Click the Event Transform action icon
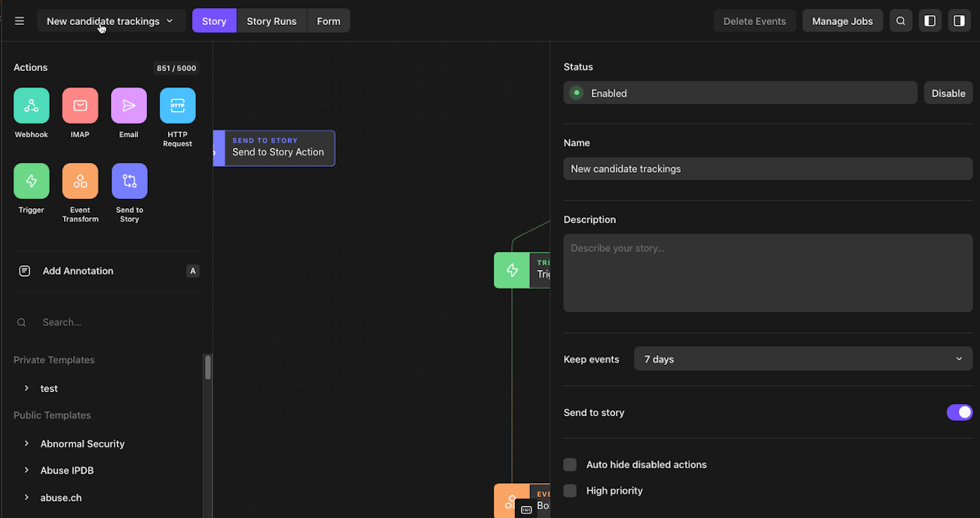Screen dimensions: 980x518 point(80,181)
